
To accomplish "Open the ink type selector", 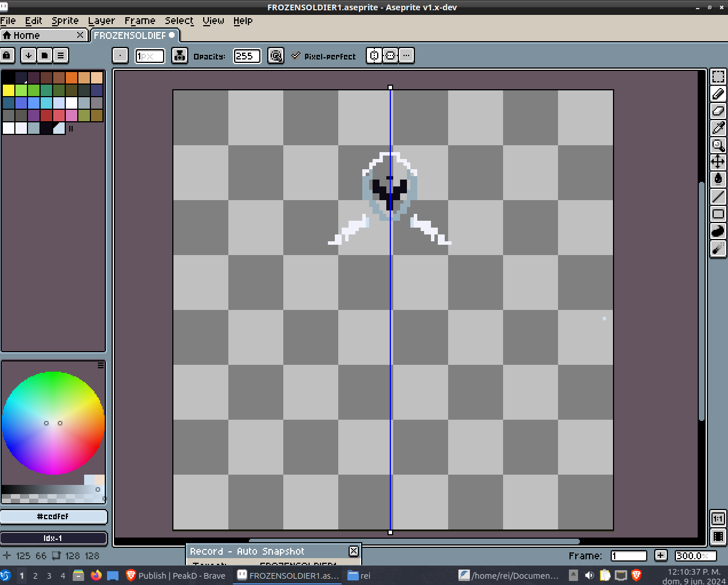I will (180, 55).
